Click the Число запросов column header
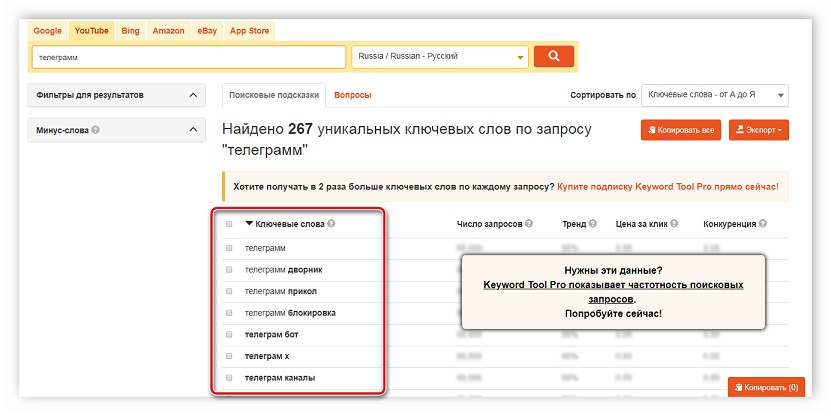Image resolution: width=831 pixels, height=416 pixels. (490, 224)
